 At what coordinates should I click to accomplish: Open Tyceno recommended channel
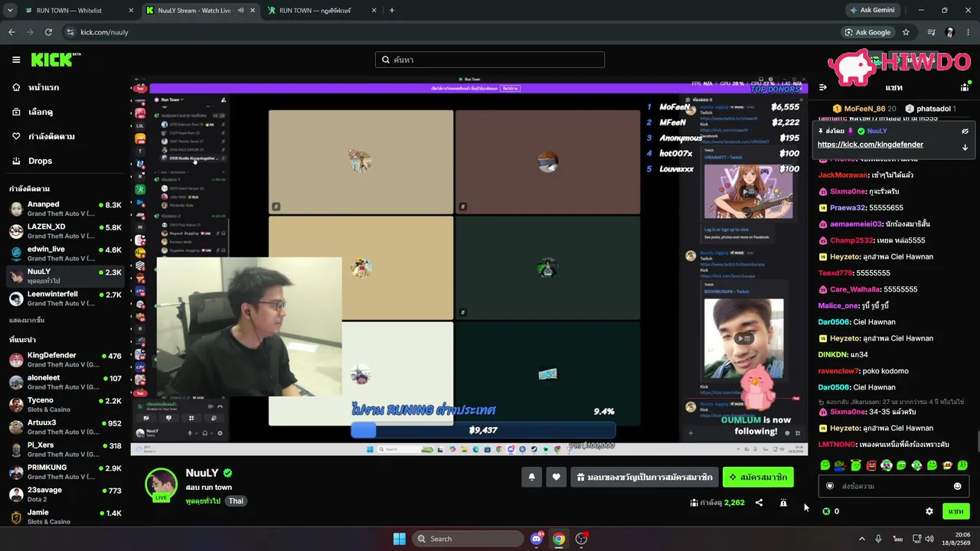[65, 404]
